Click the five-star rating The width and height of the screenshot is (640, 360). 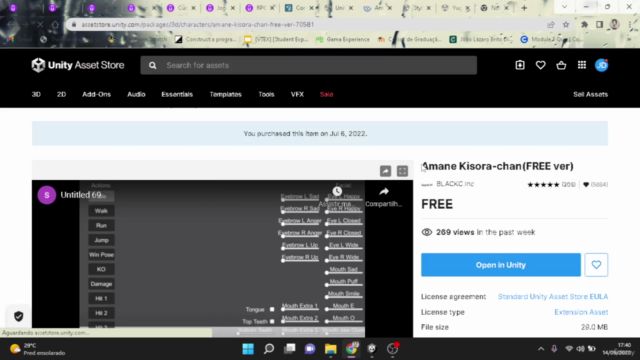coord(543,184)
